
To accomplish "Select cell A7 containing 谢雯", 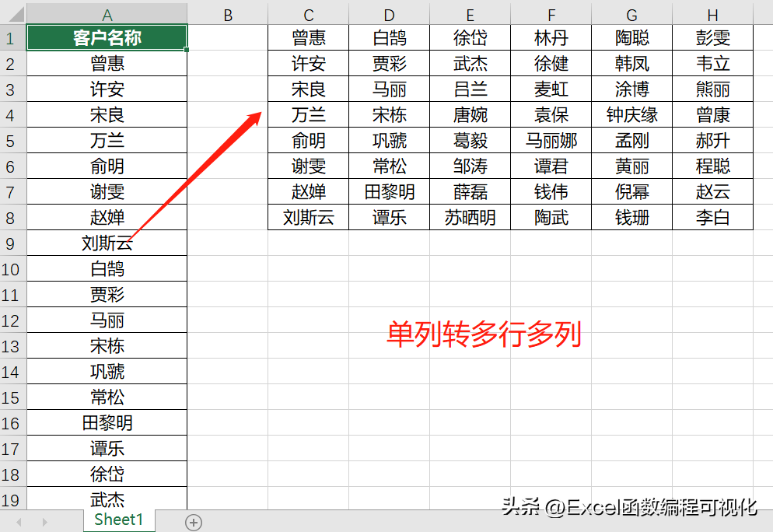I will tap(107, 192).
